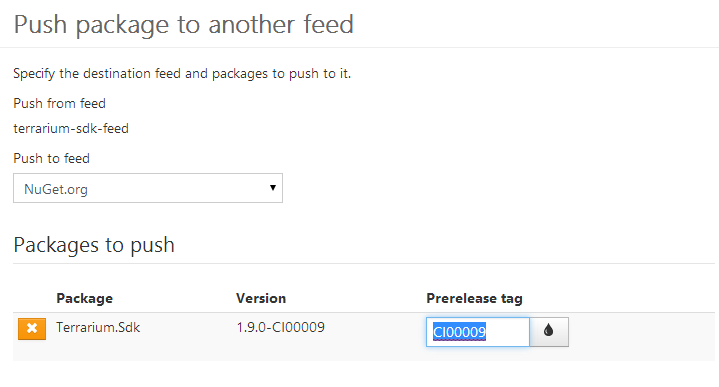The image size is (719, 387).
Task: Click the Specify the destination feed description text
Action: coord(182,74)
